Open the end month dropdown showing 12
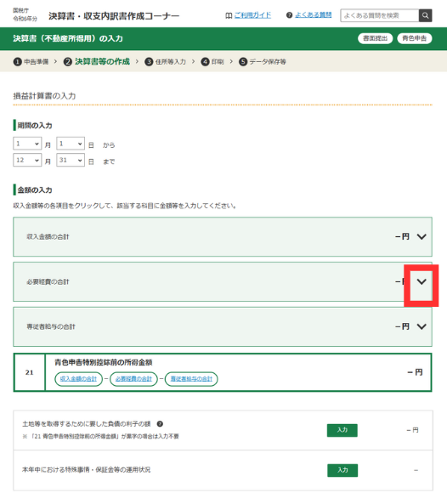The image size is (447, 504). 27,160
